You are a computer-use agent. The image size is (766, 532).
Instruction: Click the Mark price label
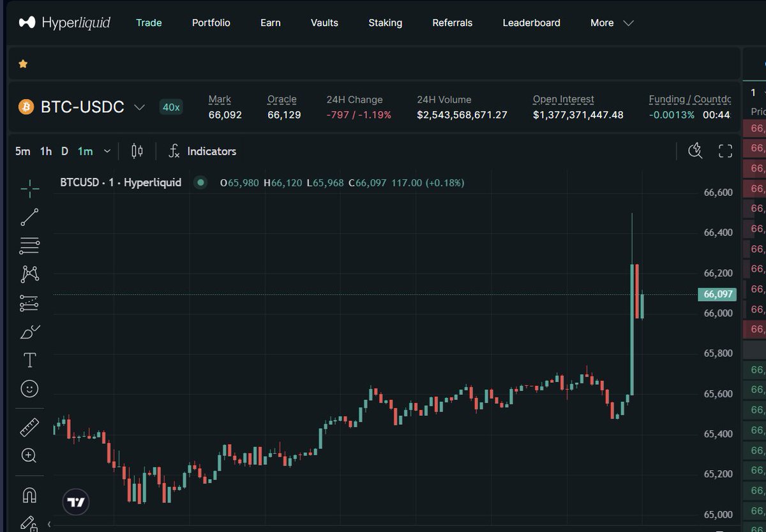pos(220,100)
